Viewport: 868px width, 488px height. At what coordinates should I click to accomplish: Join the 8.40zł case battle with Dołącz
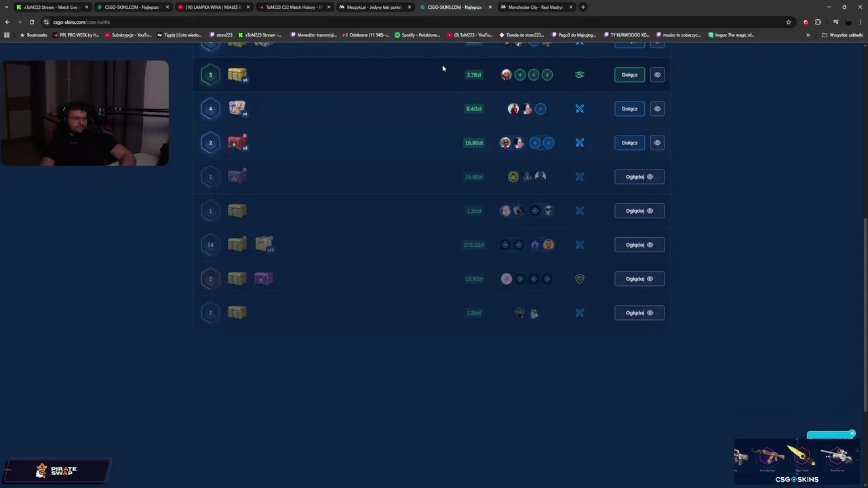629,108
